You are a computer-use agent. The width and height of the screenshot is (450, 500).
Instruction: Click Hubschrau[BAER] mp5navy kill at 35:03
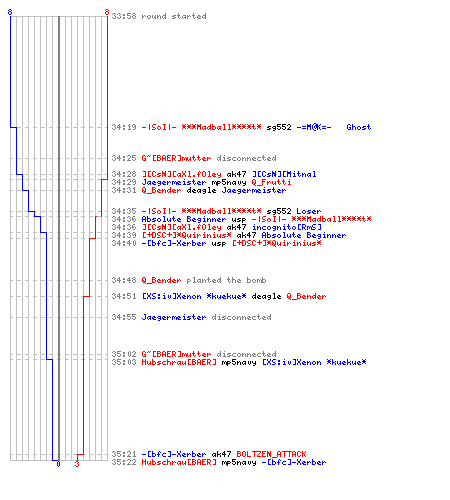click(x=239, y=362)
